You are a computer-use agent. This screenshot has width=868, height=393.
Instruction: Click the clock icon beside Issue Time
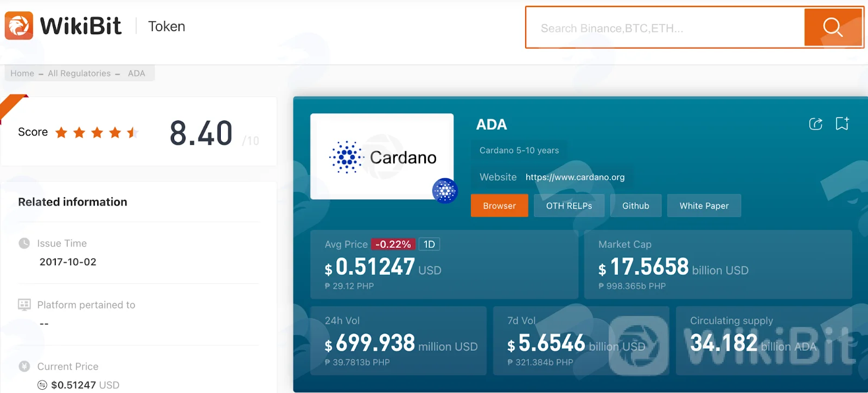(x=24, y=243)
